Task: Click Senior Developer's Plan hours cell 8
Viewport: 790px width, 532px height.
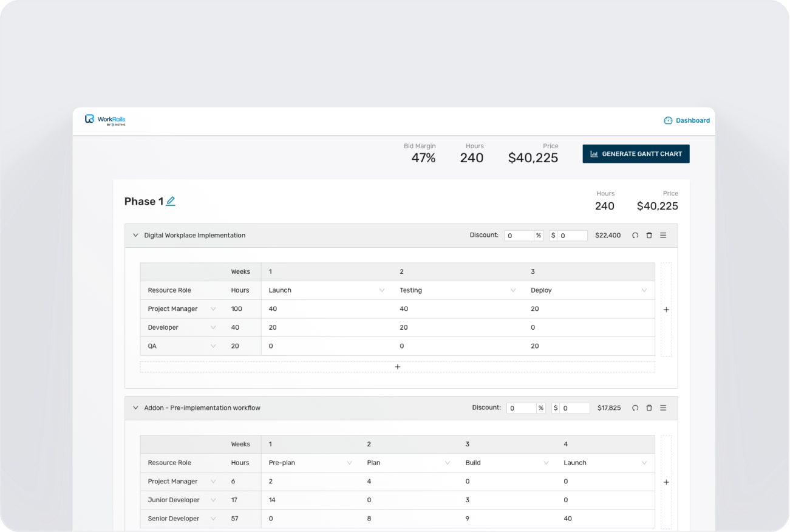Action: click(x=369, y=519)
